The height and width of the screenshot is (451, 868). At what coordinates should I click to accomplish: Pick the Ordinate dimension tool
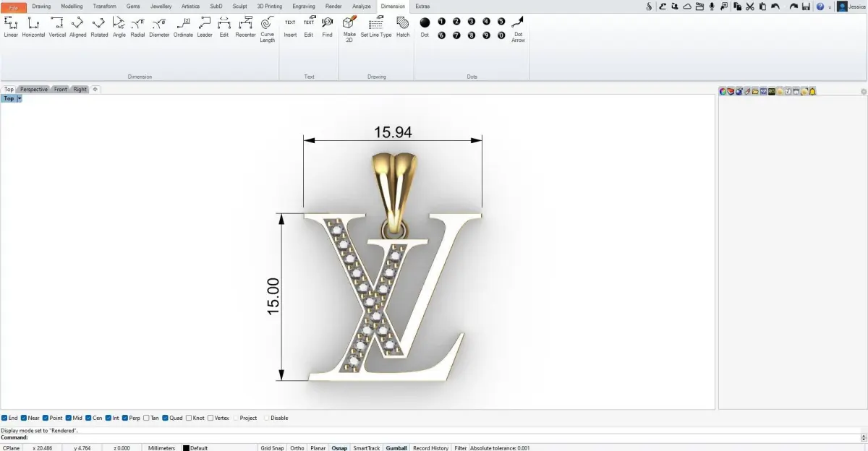183,27
